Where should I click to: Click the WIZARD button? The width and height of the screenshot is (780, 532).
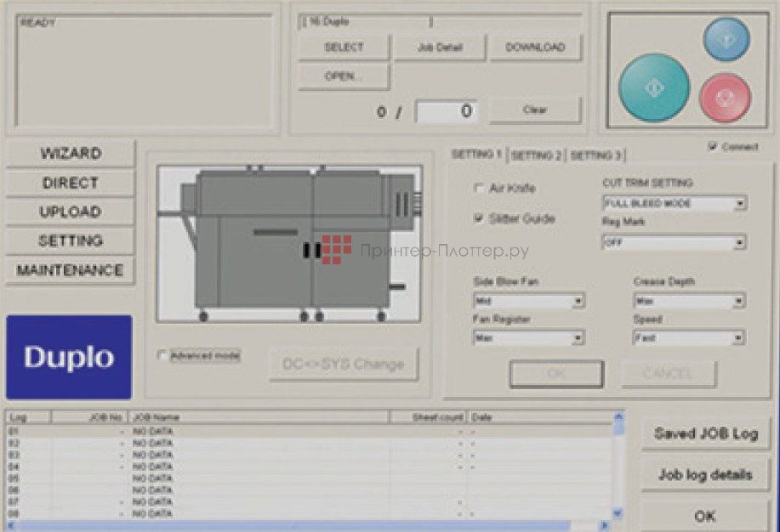71,154
